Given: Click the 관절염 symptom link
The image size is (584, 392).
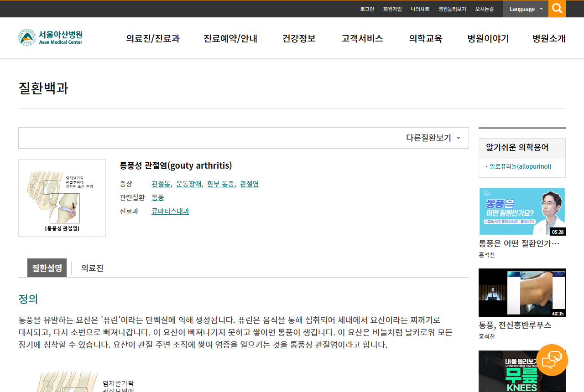Looking at the screenshot, I should click(249, 184).
